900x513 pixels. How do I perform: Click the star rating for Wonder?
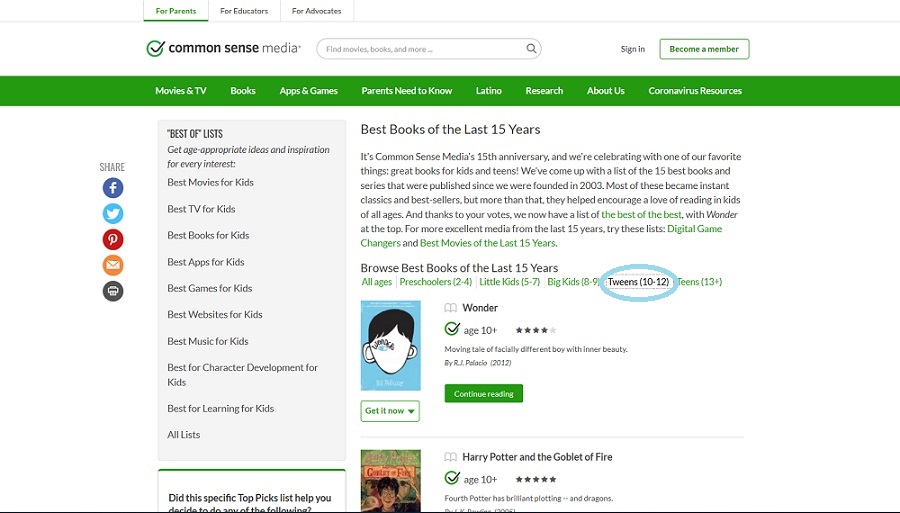(x=536, y=330)
